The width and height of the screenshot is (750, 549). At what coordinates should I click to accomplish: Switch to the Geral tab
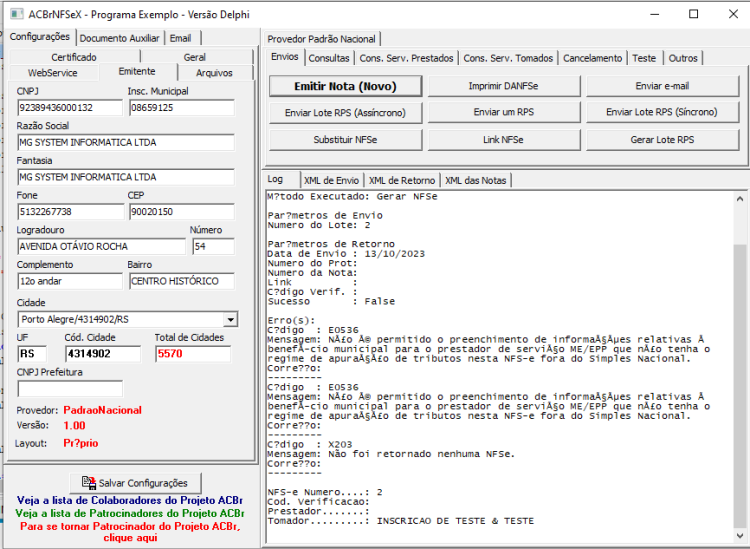(195, 57)
